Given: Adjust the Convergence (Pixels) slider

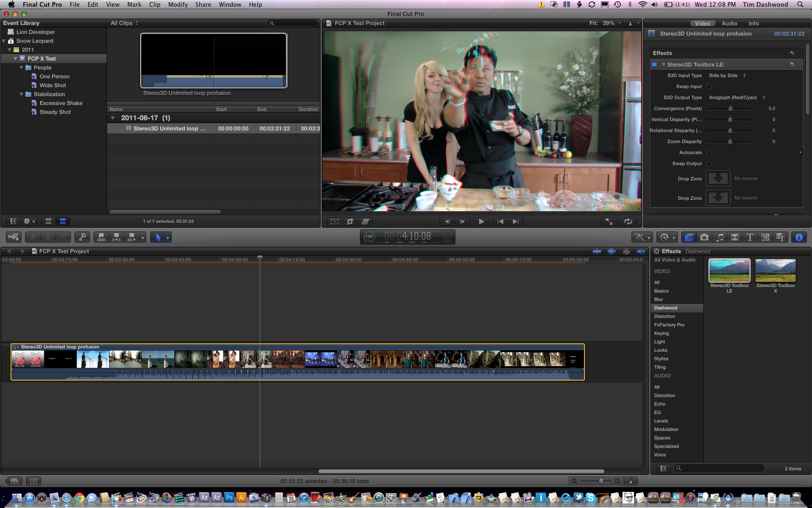Looking at the screenshot, I should tap(730, 109).
